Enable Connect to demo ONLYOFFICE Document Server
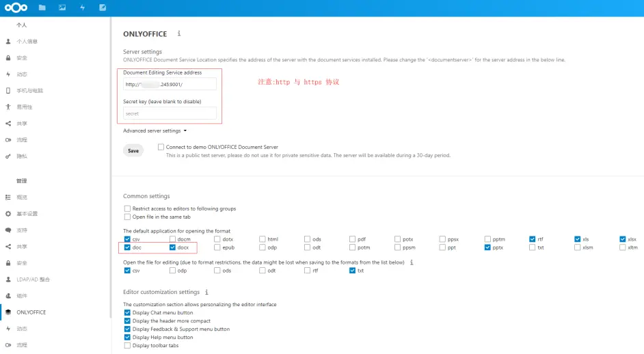Image resolution: width=644 pixels, height=354 pixels. click(x=161, y=147)
